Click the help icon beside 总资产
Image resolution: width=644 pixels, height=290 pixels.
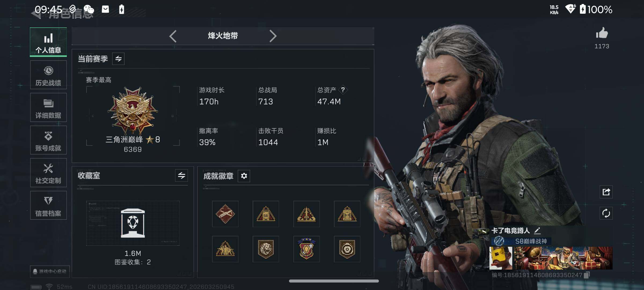[x=343, y=90]
